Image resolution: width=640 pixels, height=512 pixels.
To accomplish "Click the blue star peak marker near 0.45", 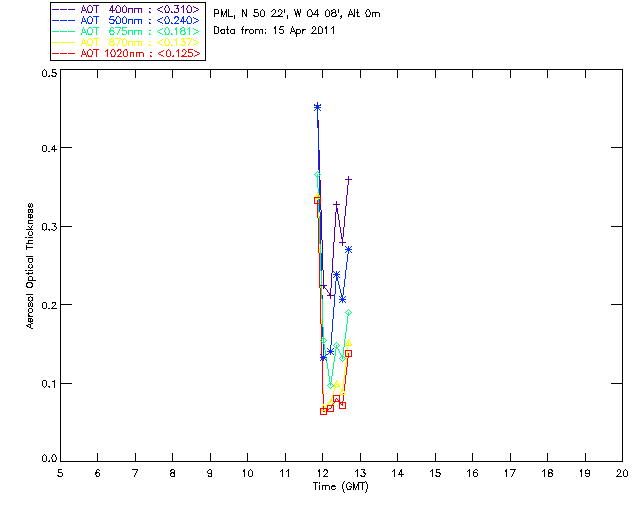I will [317, 107].
